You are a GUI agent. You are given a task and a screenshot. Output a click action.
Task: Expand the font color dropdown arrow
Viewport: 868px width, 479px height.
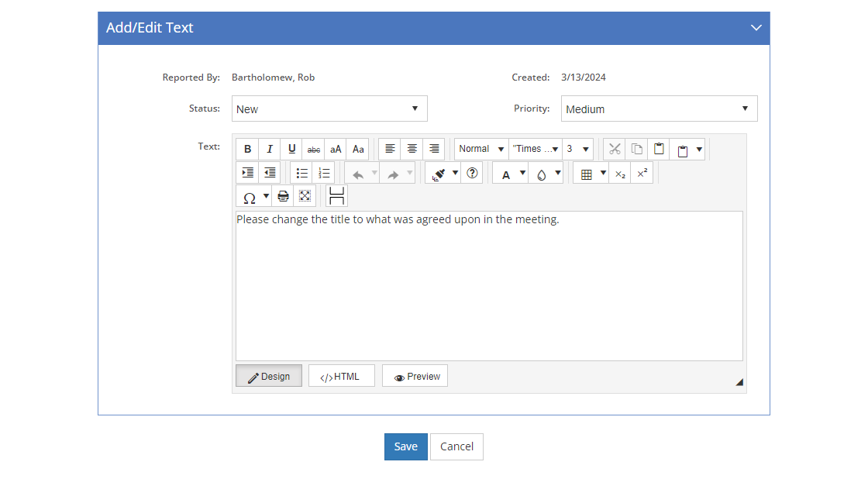[522, 173]
